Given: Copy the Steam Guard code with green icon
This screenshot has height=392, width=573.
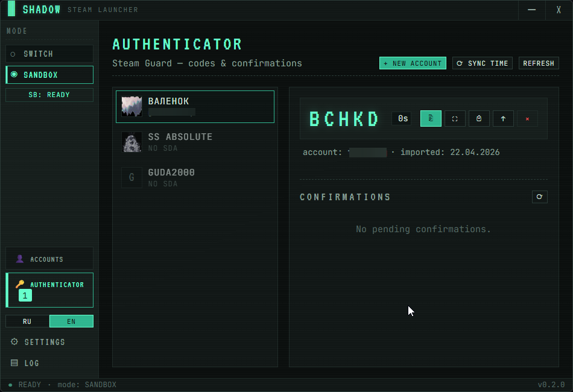Looking at the screenshot, I should [431, 119].
